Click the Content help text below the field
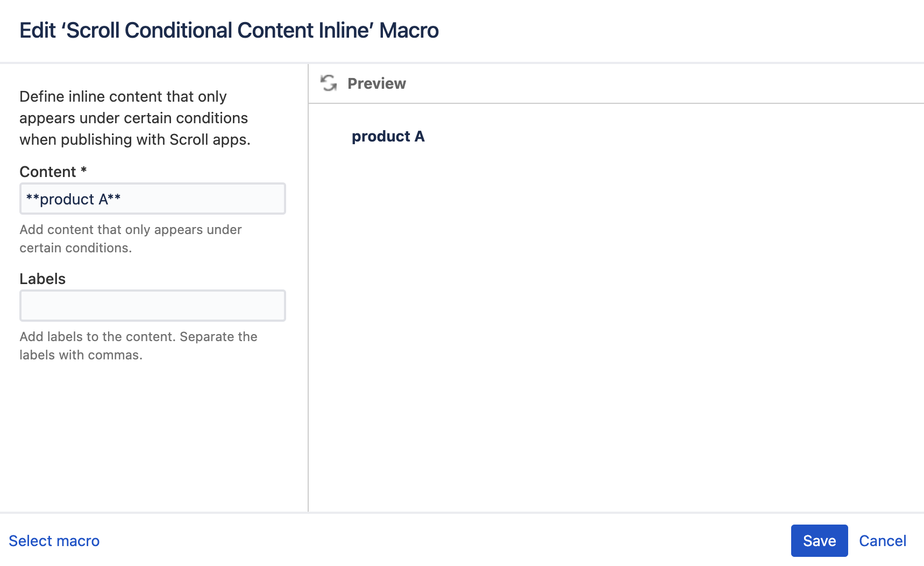The height and width of the screenshot is (566, 924). [x=130, y=238]
